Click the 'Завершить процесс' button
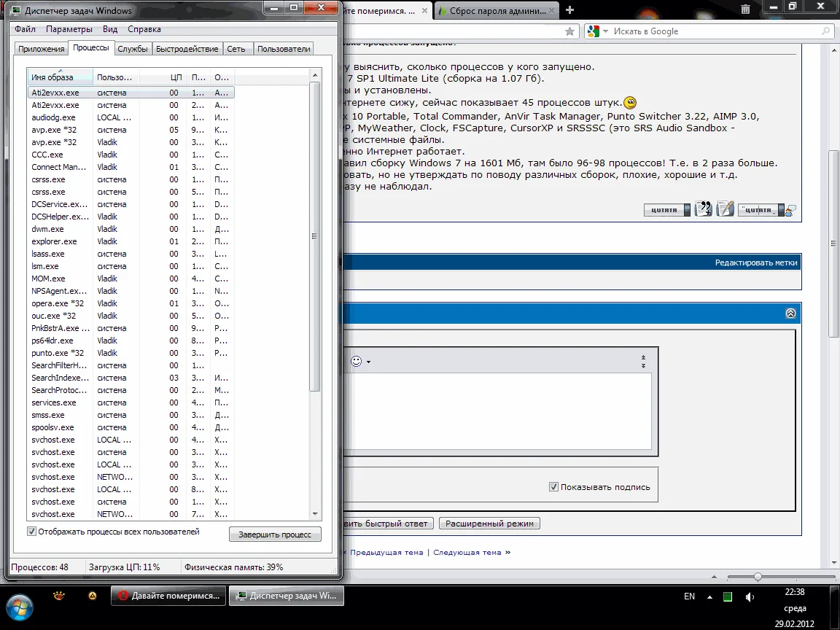Viewport: 840px width, 630px height. pyautogui.click(x=275, y=534)
